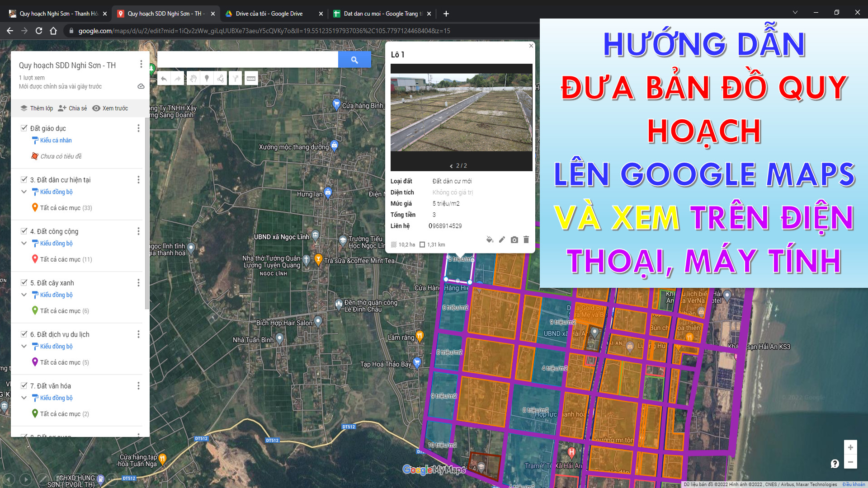Click the help question mark icon
The image size is (868, 488).
coord(835,464)
